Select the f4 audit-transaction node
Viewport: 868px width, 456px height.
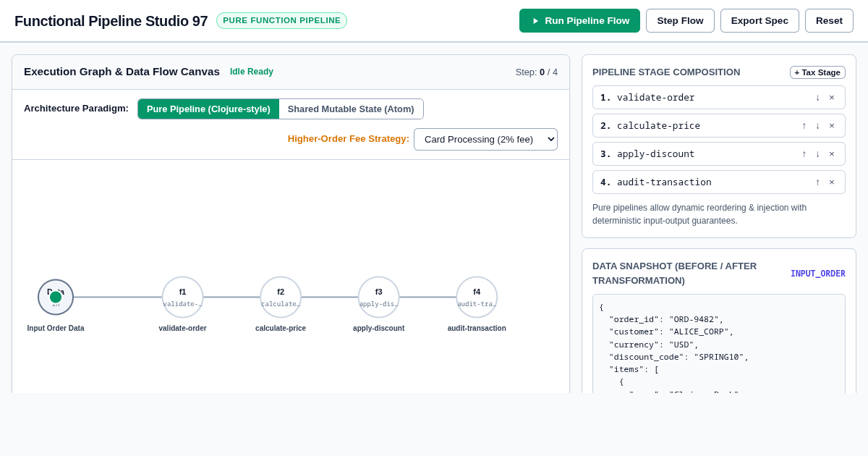tap(477, 297)
